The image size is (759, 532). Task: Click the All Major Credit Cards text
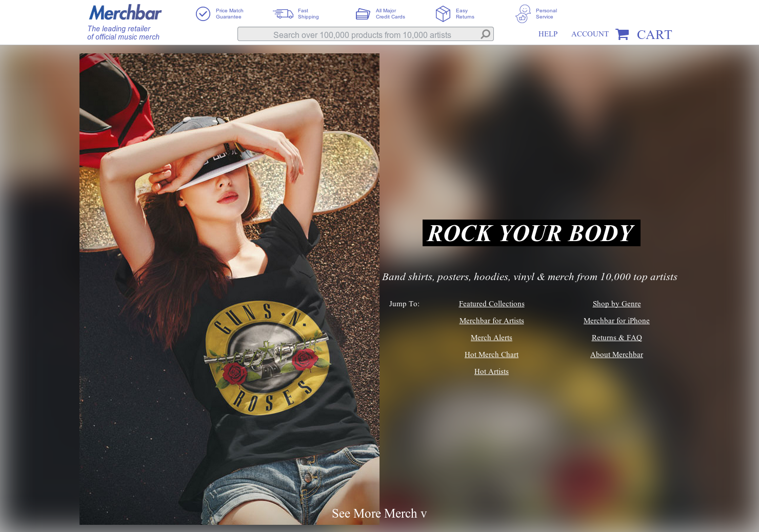pos(390,14)
